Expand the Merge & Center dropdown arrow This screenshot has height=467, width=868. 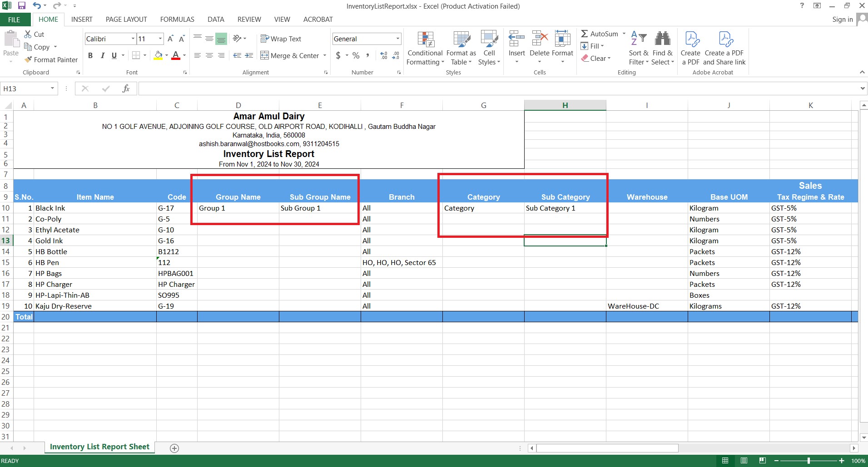coord(325,55)
